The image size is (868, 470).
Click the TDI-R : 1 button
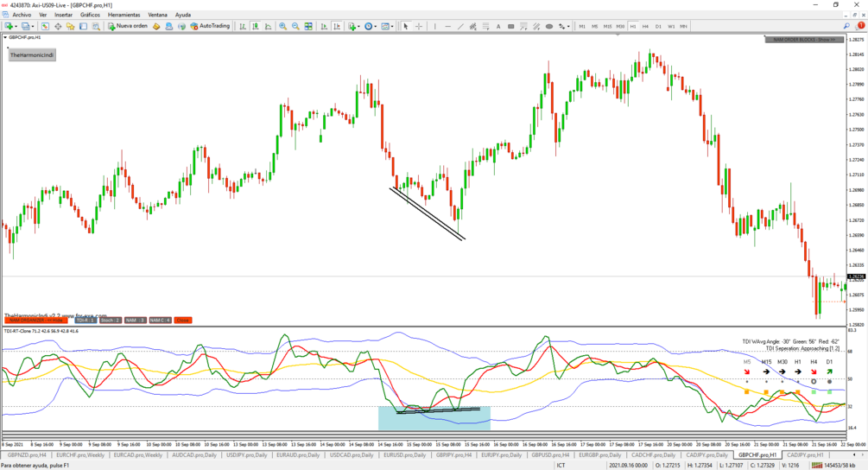pyautogui.click(x=86, y=320)
